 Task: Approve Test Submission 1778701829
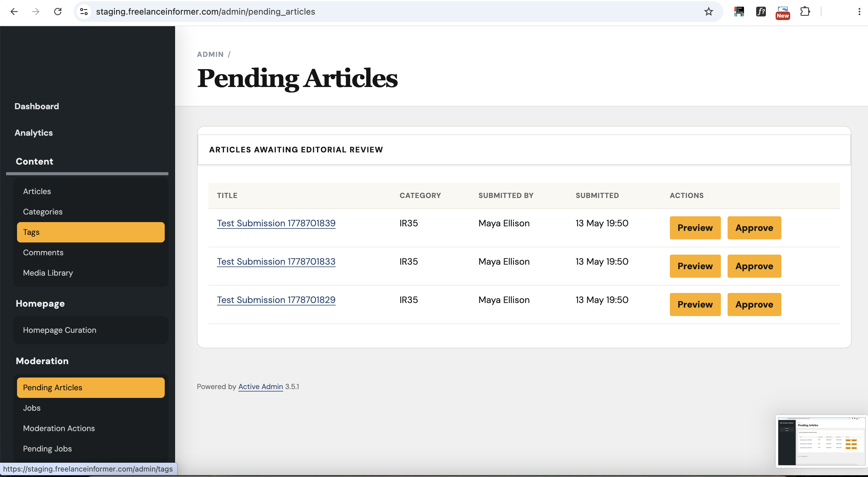pyautogui.click(x=754, y=304)
